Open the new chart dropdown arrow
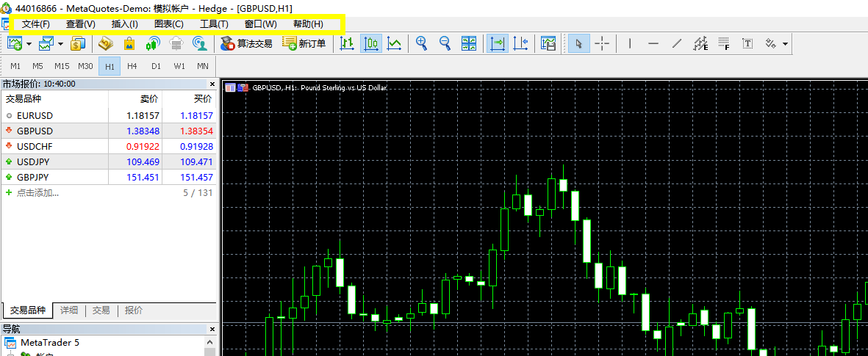 coord(29,44)
